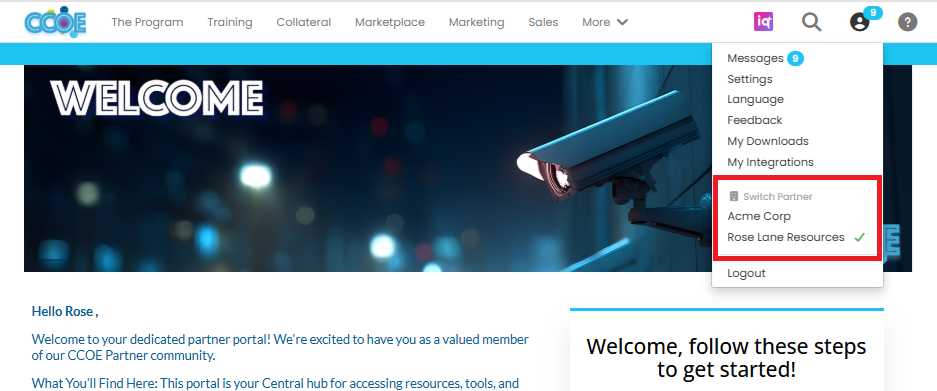Click the user profile avatar icon

(859, 23)
